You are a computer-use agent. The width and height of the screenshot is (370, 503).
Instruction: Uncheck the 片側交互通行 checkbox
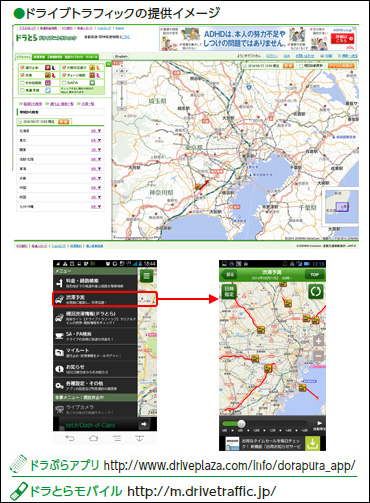[x=64, y=68]
